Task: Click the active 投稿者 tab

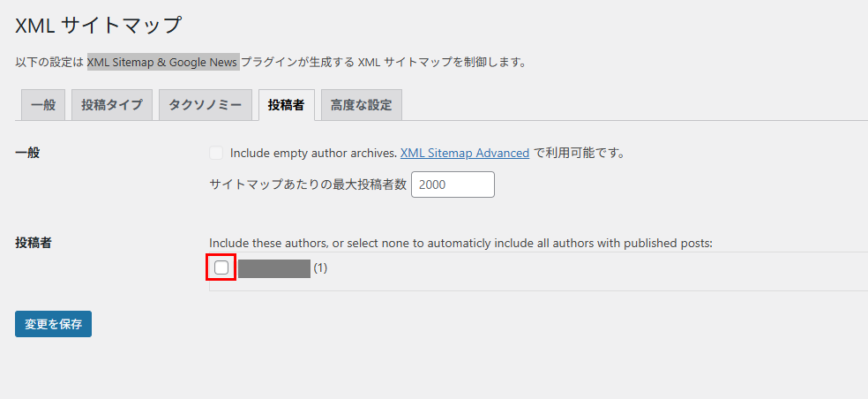Action: tap(286, 104)
